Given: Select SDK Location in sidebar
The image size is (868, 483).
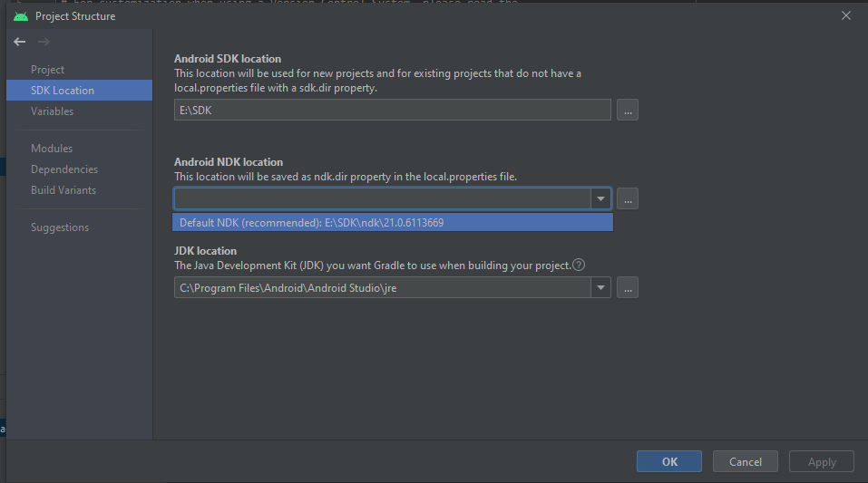Looking at the screenshot, I should pos(79,91).
